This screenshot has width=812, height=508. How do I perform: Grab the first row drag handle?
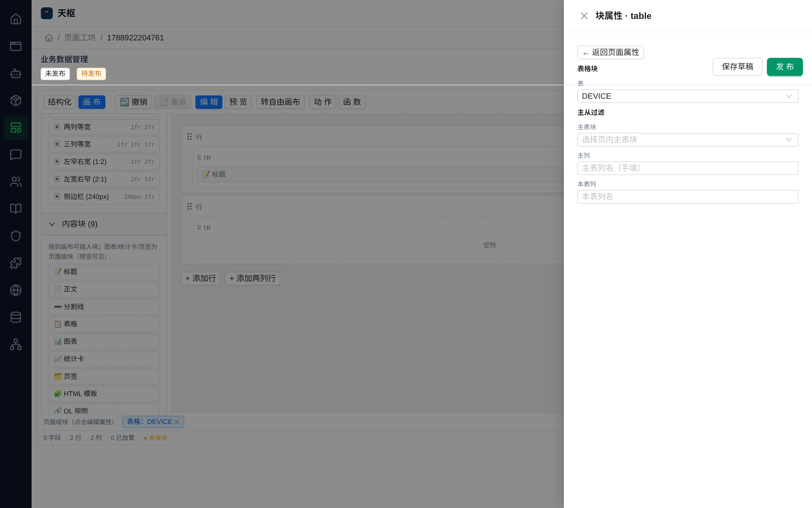[189, 136]
